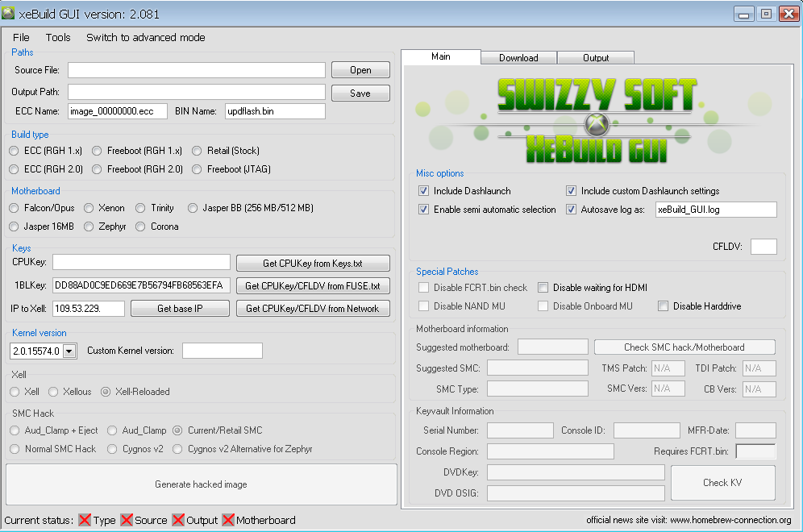Click the red X Motherboard status icon

tap(228, 520)
